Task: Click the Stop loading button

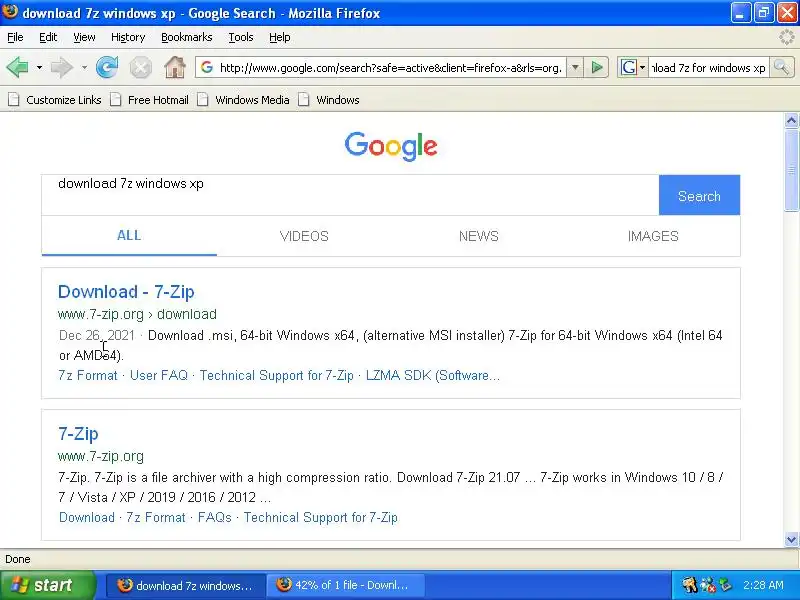Action: click(x=140, y=67)
